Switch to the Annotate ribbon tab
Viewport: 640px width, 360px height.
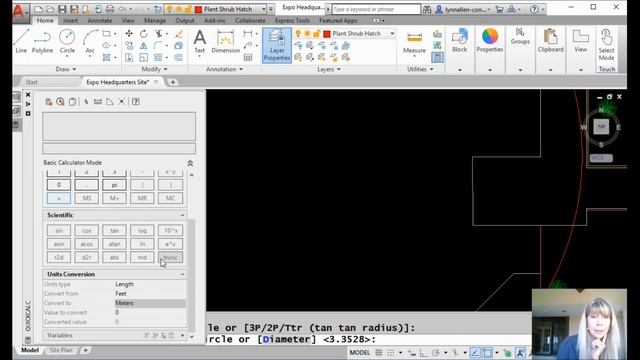(x=100, y=20)
